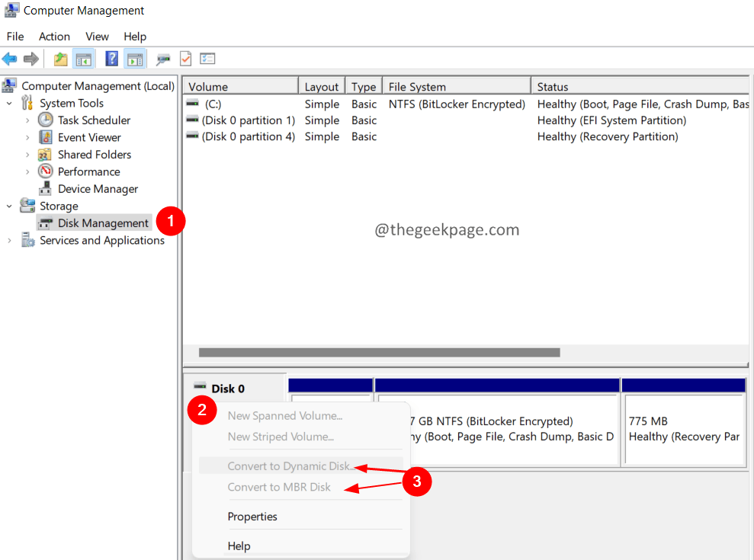Click the Rescan Disks toolbar icon
Image resolution: width=754 pixels, height=560 pixels.
(x=162, y=59)
